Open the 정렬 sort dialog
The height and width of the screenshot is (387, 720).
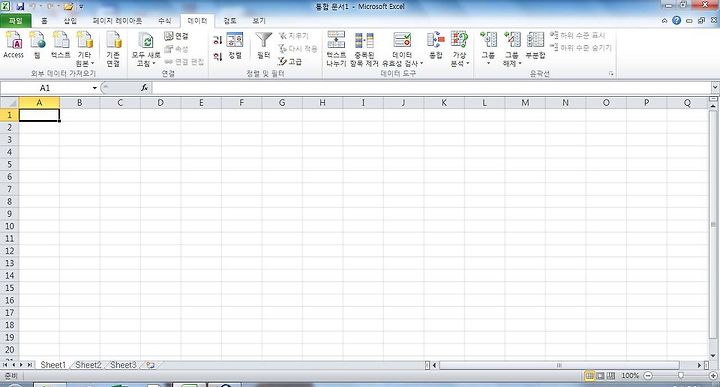click(x=235, y=45)
